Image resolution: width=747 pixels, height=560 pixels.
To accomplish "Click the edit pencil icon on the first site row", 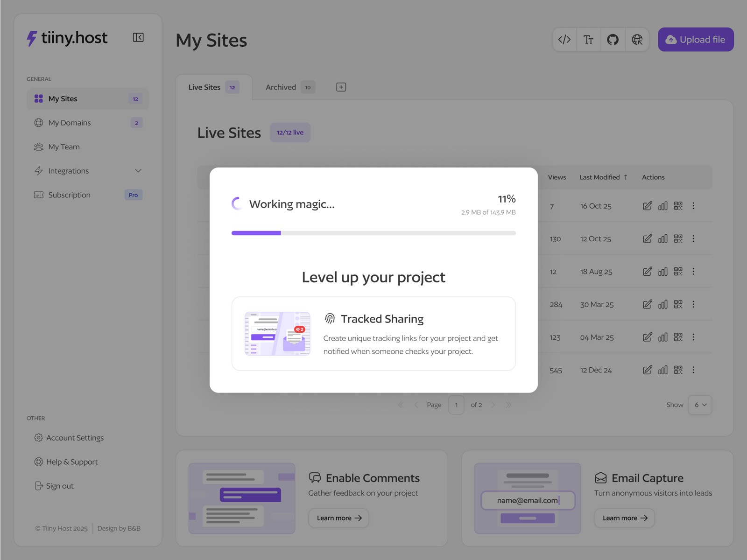I will 648,206.
